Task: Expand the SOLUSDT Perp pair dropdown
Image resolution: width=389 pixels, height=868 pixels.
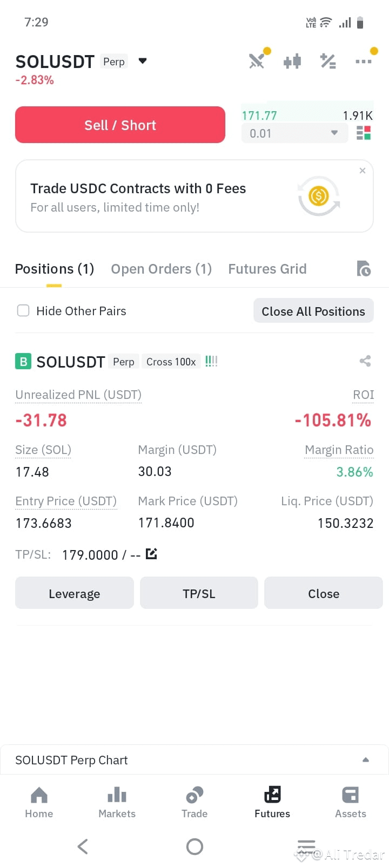Action: (143, 61)
